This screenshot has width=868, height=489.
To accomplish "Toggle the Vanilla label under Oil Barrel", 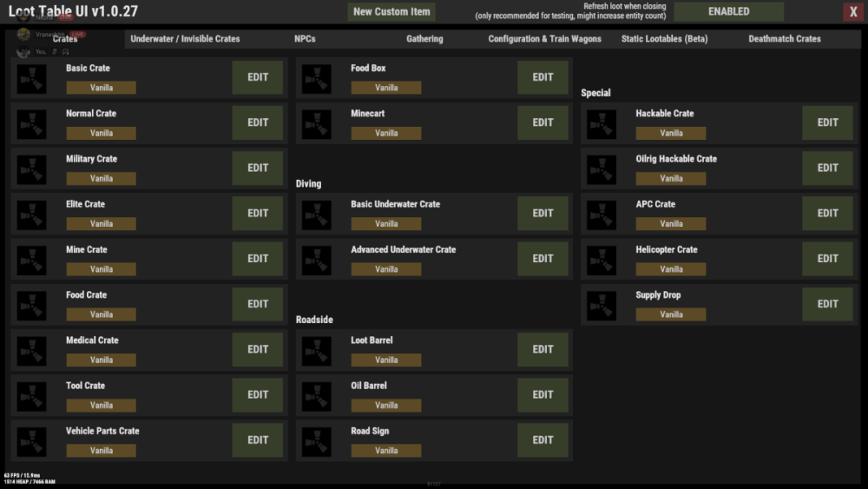I will (386, 405).
